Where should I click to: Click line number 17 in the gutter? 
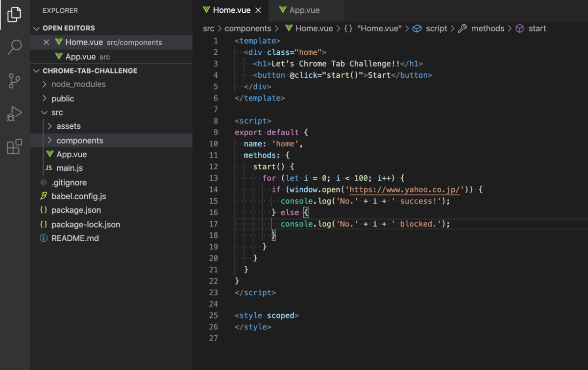[x=213, y=224]
